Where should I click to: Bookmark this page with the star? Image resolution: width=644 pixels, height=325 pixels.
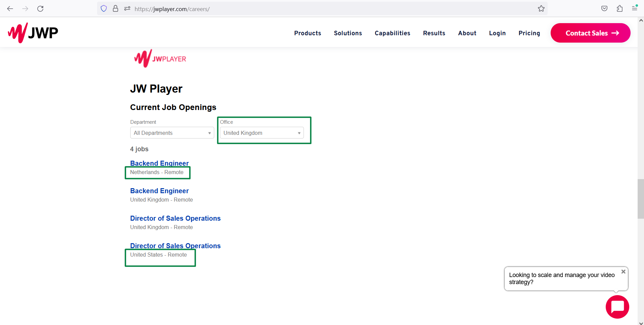point(541,9)
